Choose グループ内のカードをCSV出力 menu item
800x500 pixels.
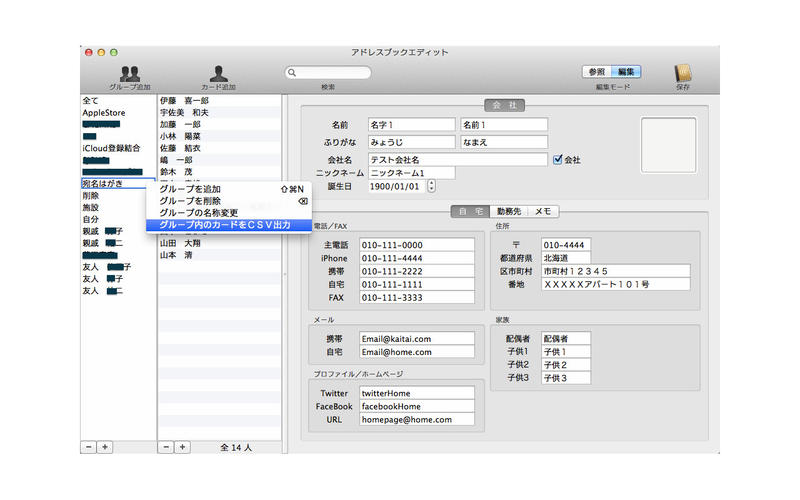click(229, 225)
